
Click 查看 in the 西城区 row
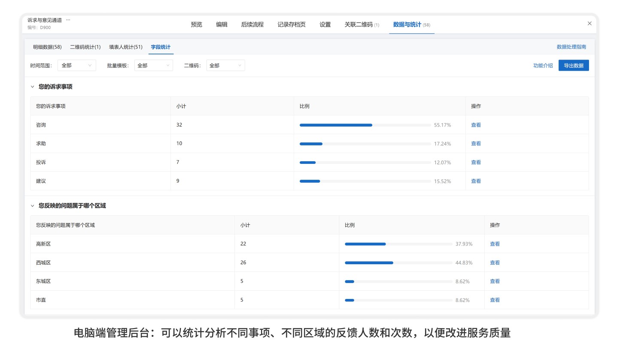pyautogui.click(x=495, y=263)
